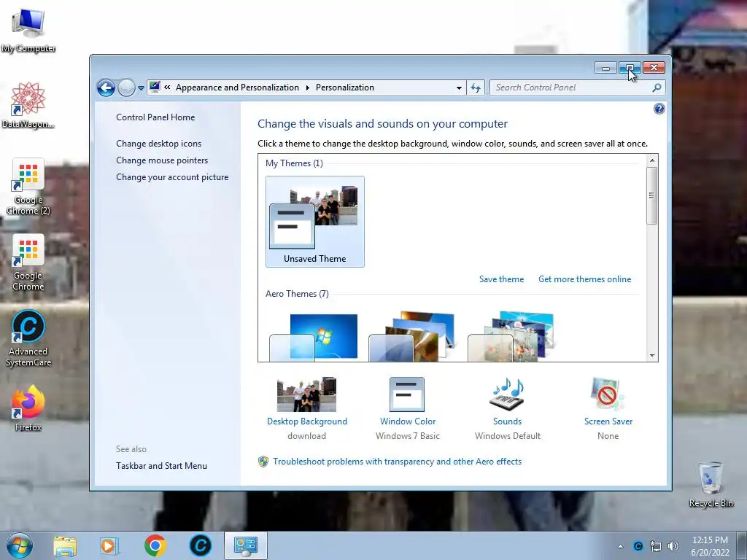The width and height of the screenshot is (747, 560).
Task: Open Appearance and Personalization in the breadcrumb
Action: (x=237, y=87)
